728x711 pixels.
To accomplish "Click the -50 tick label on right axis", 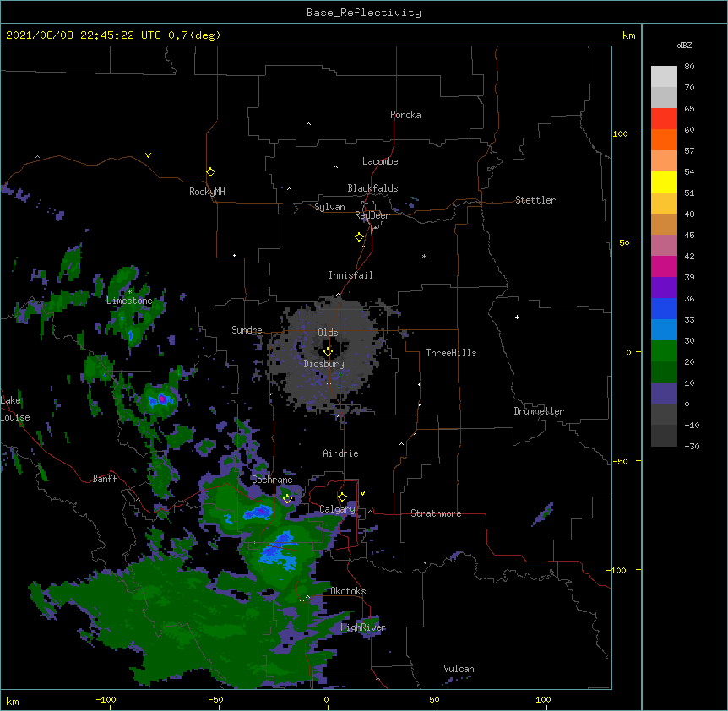I will point(620,461).
